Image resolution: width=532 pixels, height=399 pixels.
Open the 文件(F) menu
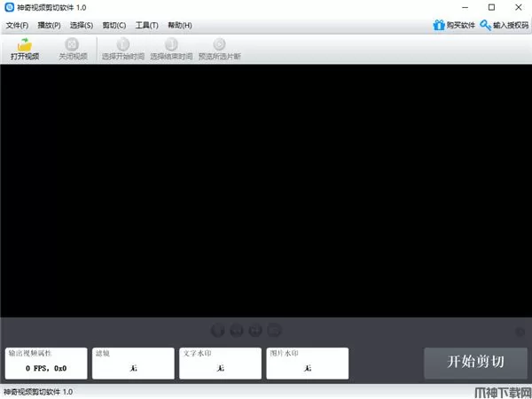[x=18, y=25]
